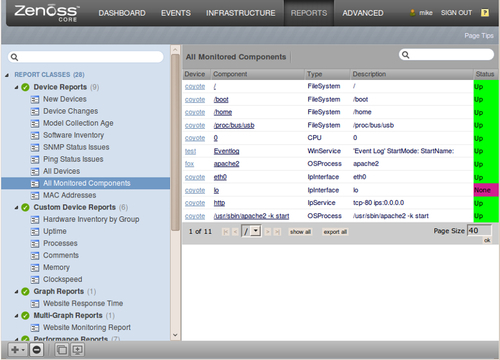Screen dimensions: 500x360
Task: Click the Page Size input field
Action: 479,231
